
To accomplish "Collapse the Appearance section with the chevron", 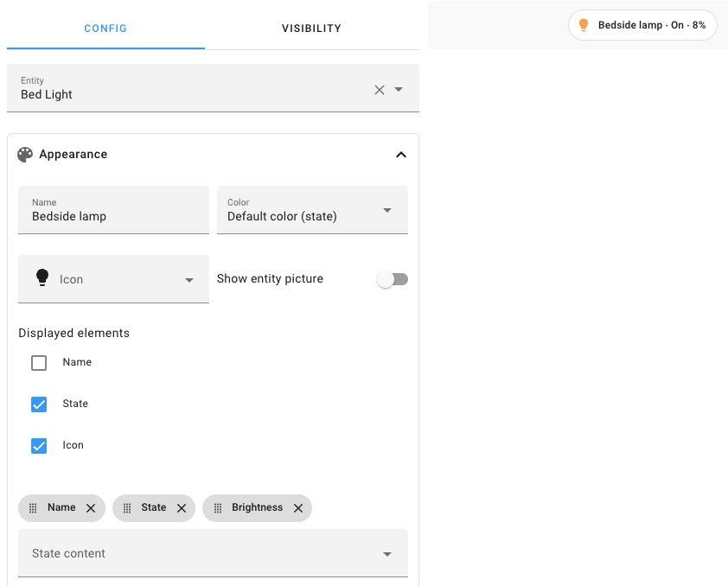I will 401,154.
